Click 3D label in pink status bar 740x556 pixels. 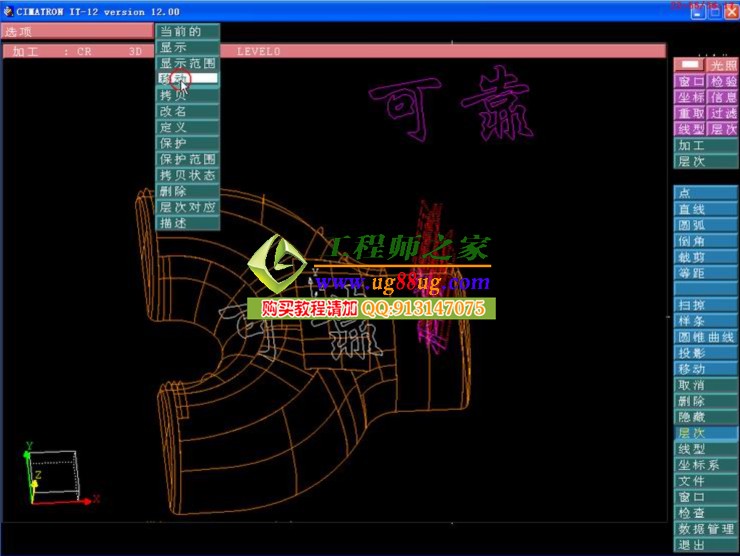click(x=135, y=51)
